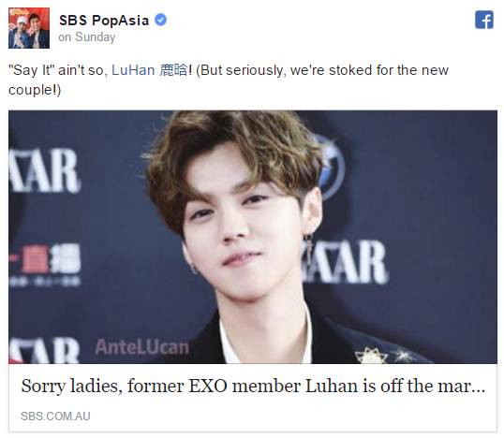The image size is (504, 438).
Task: Click the Chinese characters 鹿晗 in caption
Action: pos(173,70)
